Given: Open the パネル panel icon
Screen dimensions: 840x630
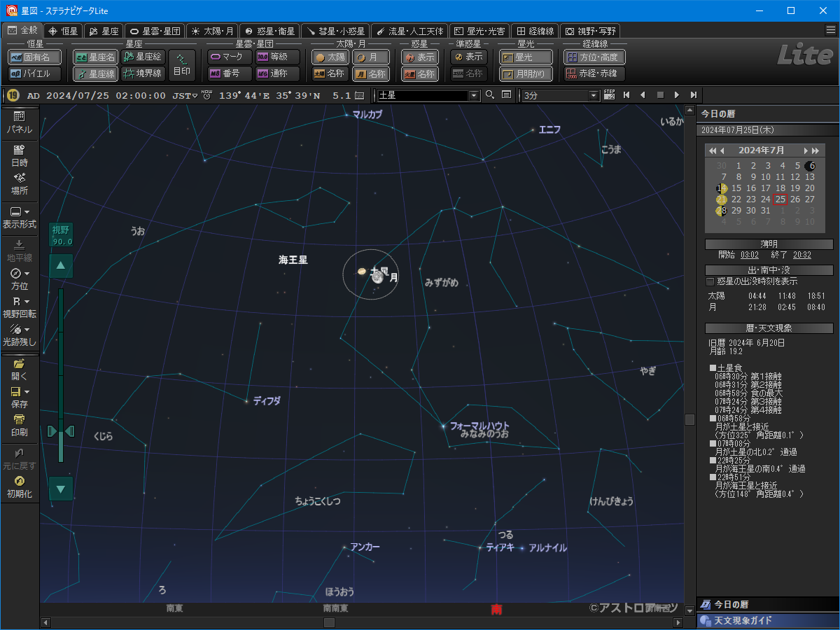Looking at the screenshot, I should pos(20,122).
